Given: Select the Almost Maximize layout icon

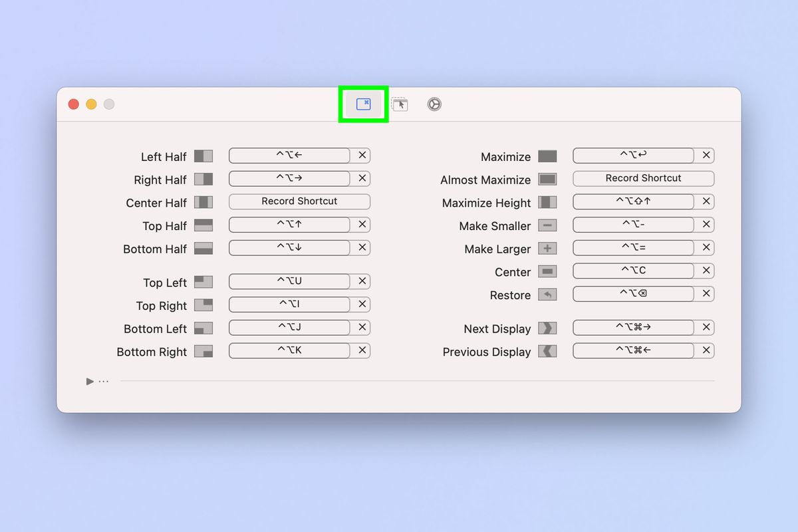Looking at the screenshot, I should (547, 180).
